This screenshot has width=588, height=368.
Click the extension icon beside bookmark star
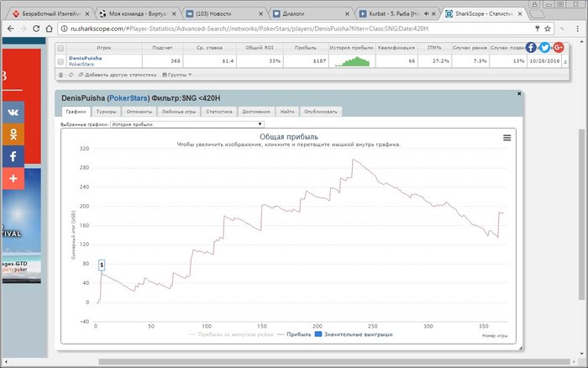pos(562,29)
